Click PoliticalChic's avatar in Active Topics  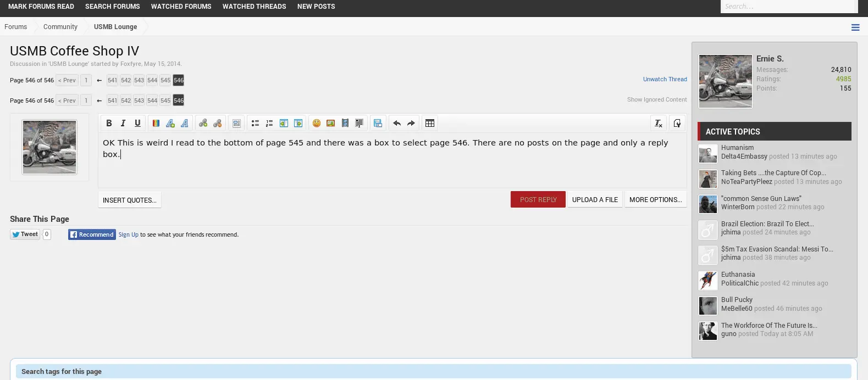tap(708, 281)
